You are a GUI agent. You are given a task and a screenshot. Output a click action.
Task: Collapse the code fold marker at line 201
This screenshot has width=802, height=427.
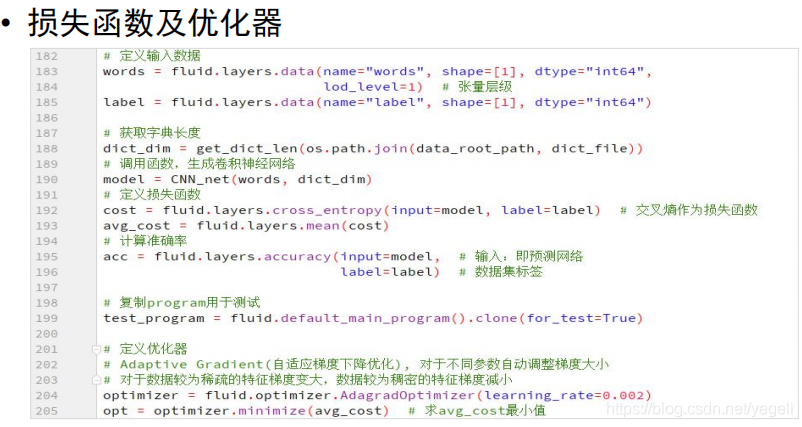(96, 349)
